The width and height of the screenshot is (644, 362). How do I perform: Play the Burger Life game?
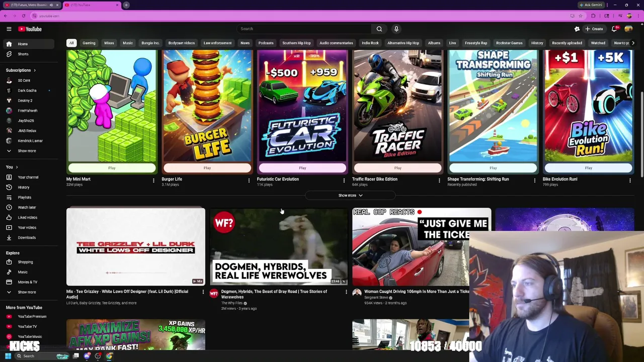tap(207, 168)
